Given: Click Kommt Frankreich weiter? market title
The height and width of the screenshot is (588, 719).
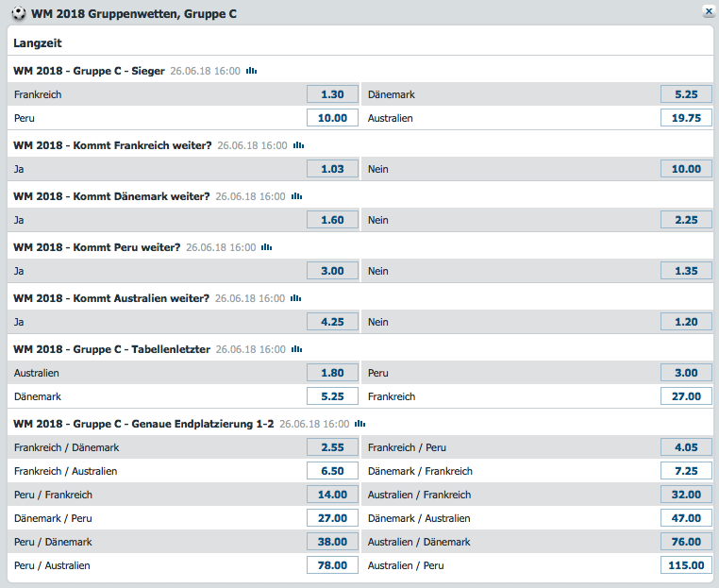Looking at the screenshot, I should pos(112,145).
